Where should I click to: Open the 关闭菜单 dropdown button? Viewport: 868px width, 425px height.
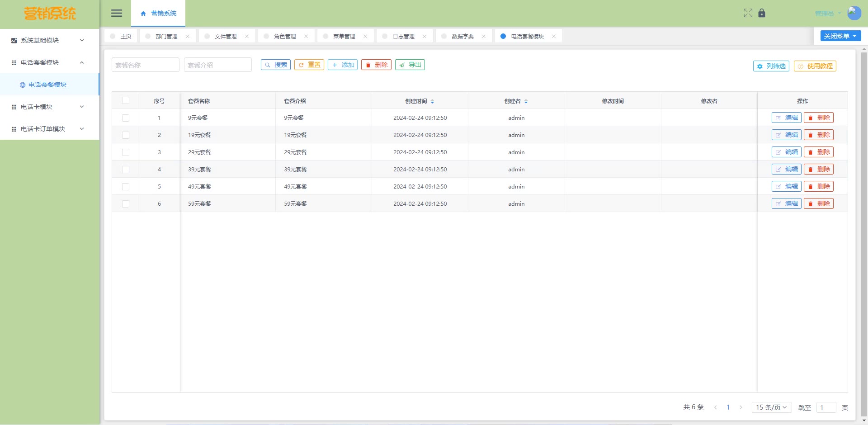click(840, 36)
